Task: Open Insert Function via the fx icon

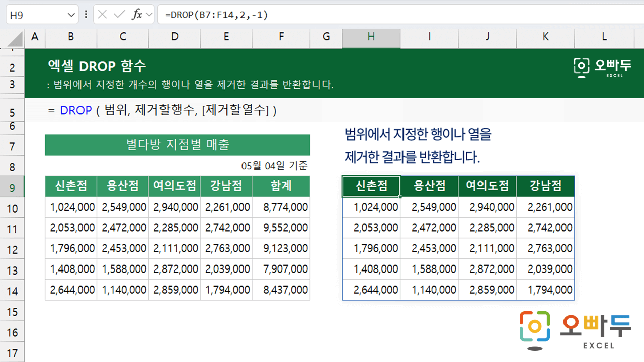Action: click(x=137, y=15)
